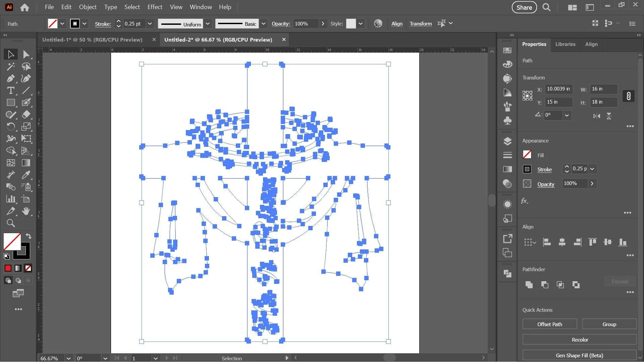Switch to the Libraries tab
Image resolution: width=644 pixels, height=362 pixels.
coord(565,44)
